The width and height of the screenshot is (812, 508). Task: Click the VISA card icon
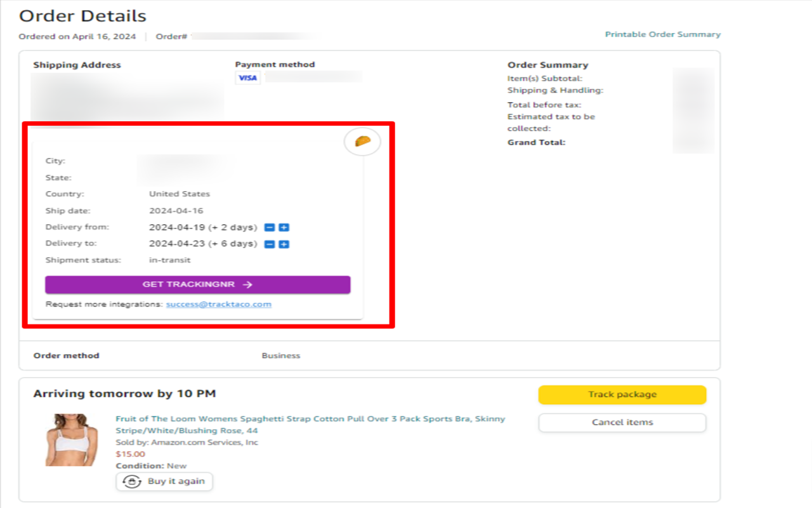click(247, 77)
